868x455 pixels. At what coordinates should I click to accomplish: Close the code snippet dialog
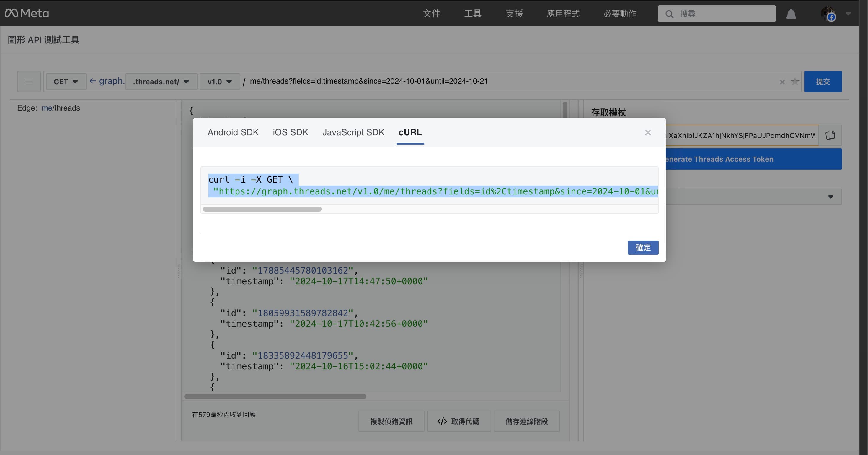[648, 133]
